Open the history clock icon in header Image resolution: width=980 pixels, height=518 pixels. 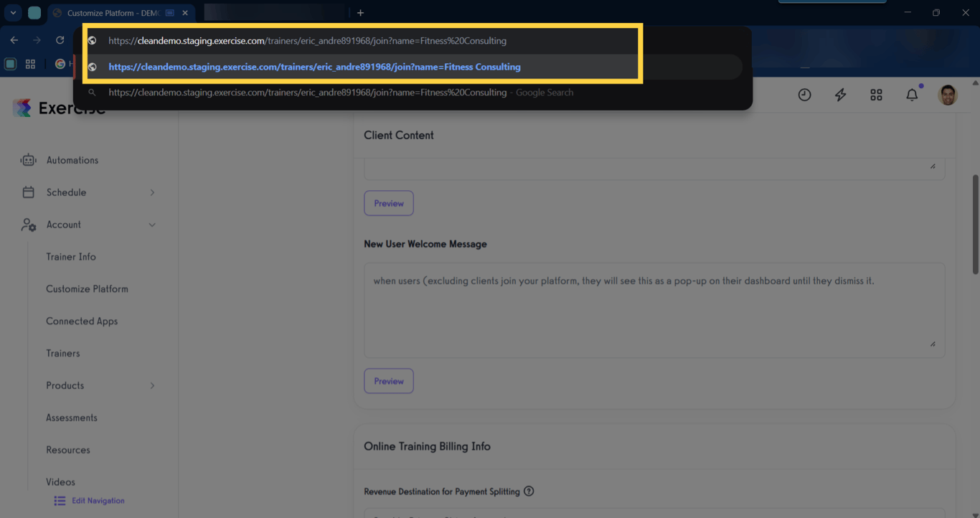pos(804,95)
